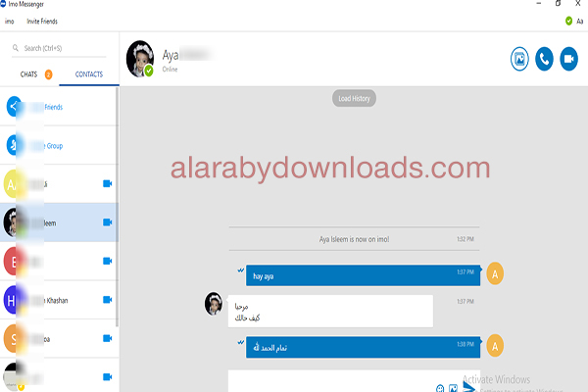The image size is (588, 392).
Task: Select the red B contact row
Action: coord(58,261)
